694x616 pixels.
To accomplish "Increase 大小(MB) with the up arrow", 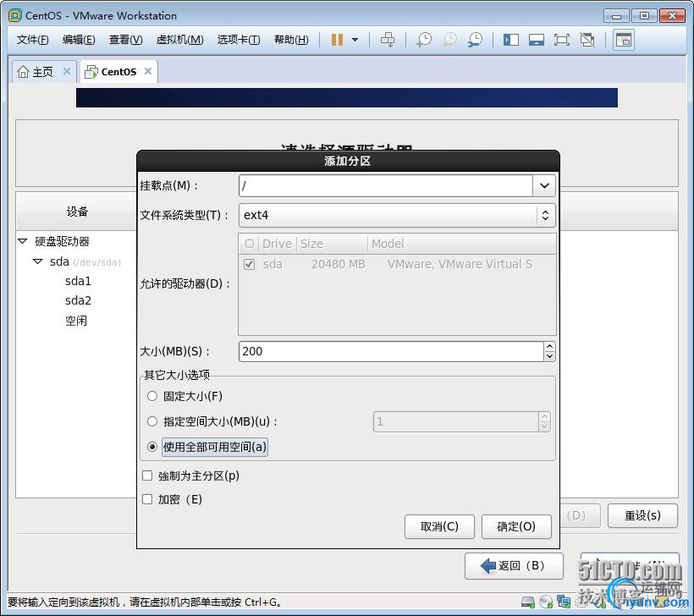I will [x=549, y=347].
